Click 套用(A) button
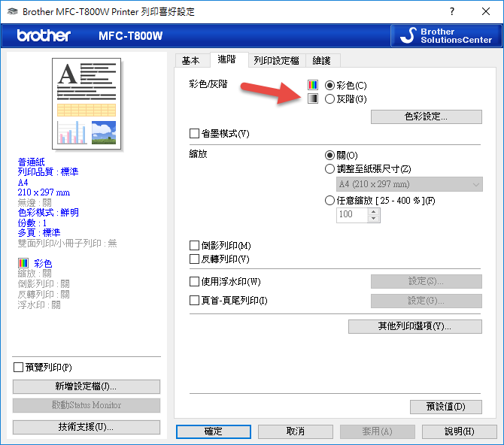The width and height of the screenshot is (504, 445). (378, 431)
